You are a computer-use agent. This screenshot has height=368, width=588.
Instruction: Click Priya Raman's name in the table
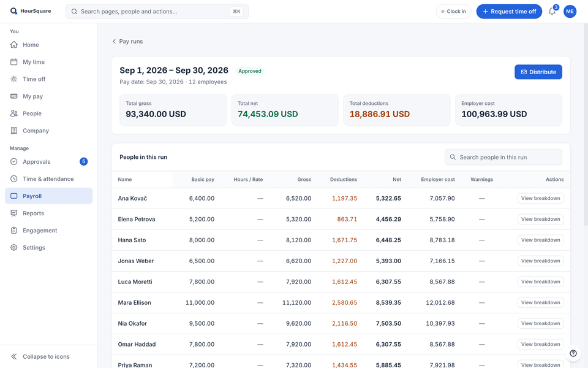pos(135,364)
